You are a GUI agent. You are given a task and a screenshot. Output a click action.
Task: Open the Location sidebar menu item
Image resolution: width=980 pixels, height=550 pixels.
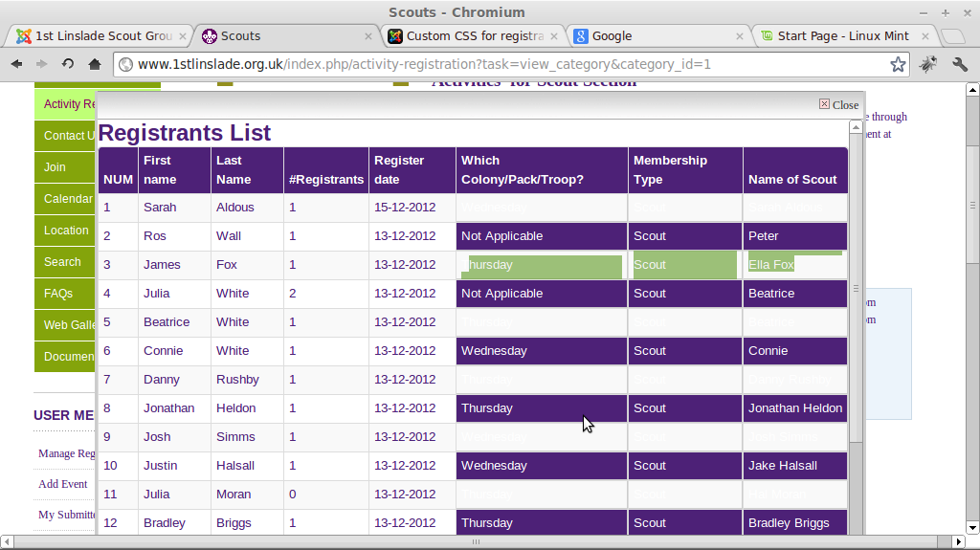tap(65, 231)
